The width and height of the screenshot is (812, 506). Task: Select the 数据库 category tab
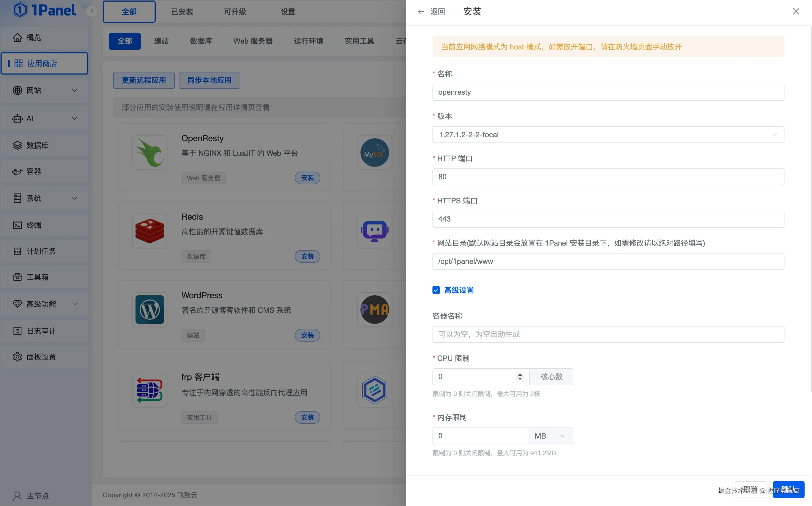pyautogui.click(x=201, y=41)
